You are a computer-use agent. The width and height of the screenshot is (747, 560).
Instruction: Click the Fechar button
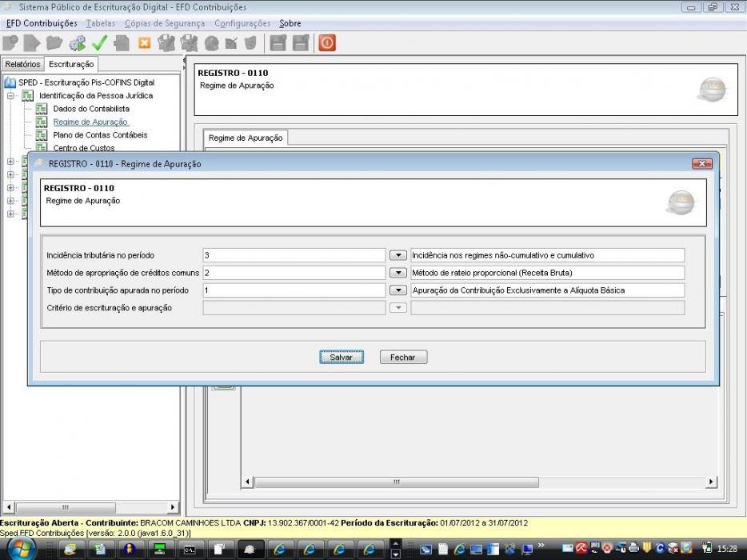[404, 357]
